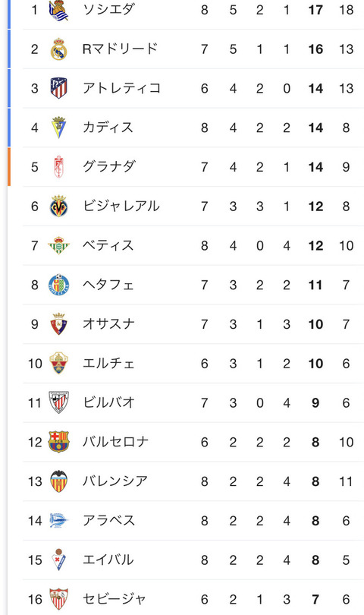The width and height of the screenshot is (364, 615).
Task: Select the Valencia bat crest icon
Action: tap(59, 481)
